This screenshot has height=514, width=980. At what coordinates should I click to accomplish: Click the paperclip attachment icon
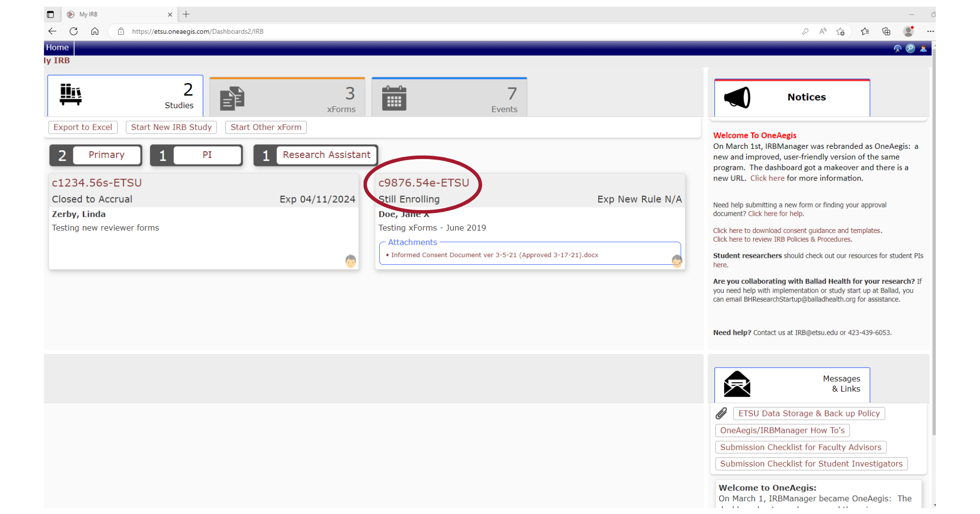pyautogui.click(x=721, y=414)
